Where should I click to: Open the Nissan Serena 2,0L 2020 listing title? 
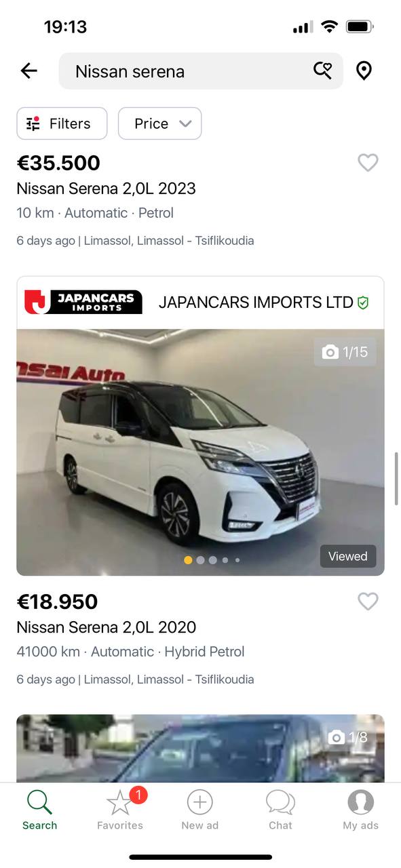(107, 627)
